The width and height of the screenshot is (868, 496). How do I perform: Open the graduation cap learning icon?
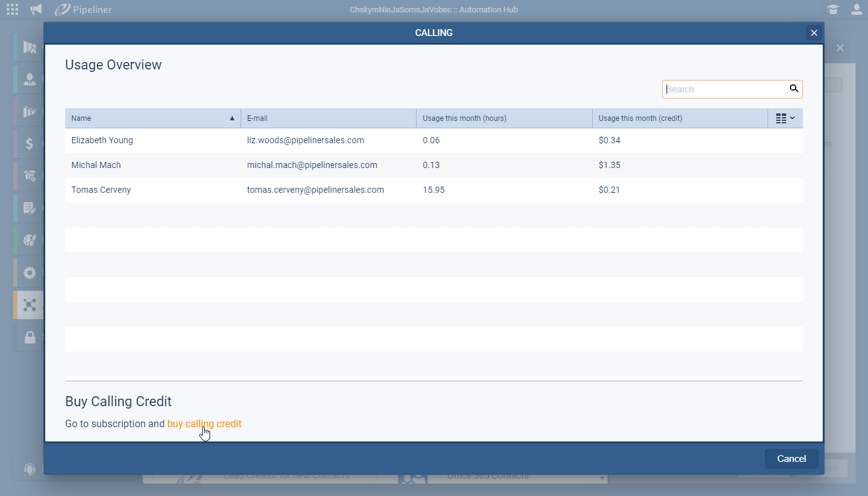(x=833, y=9)
